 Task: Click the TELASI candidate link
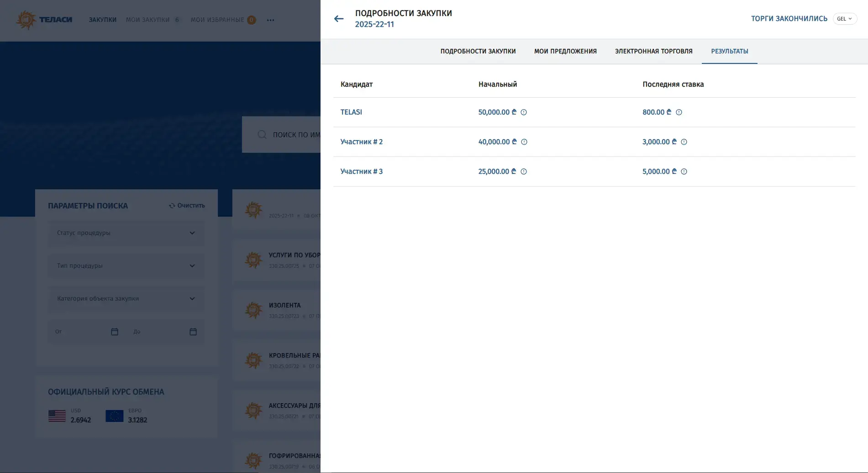351,112
